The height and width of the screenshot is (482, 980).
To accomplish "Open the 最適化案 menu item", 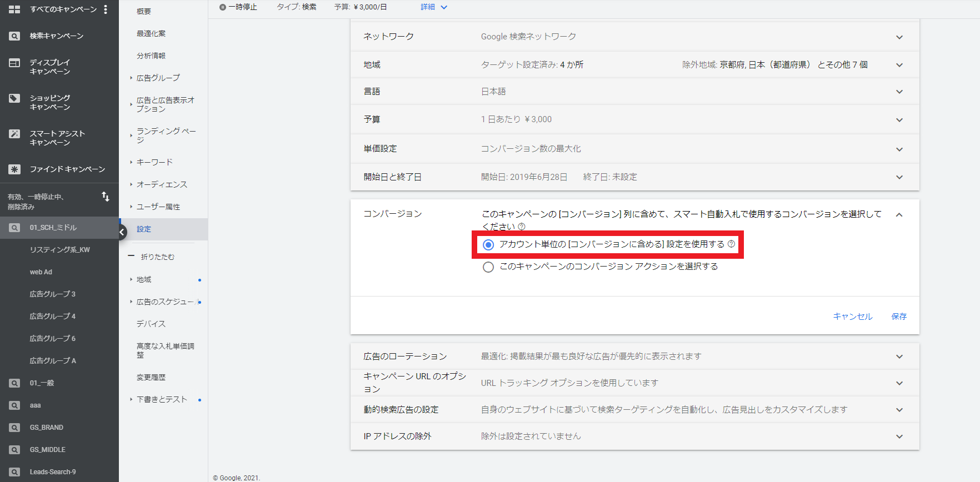I will (x=151, y=33).
